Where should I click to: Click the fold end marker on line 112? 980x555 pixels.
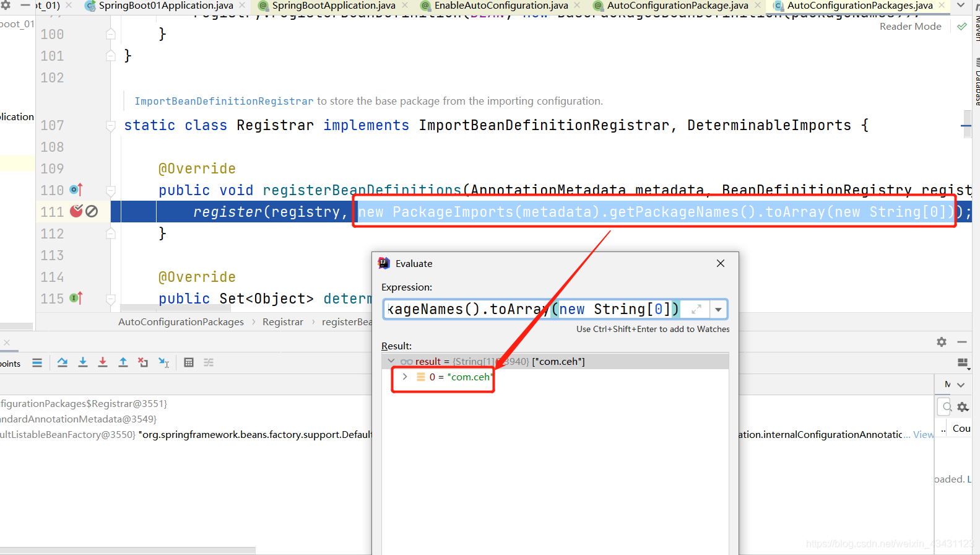[111, 234]
